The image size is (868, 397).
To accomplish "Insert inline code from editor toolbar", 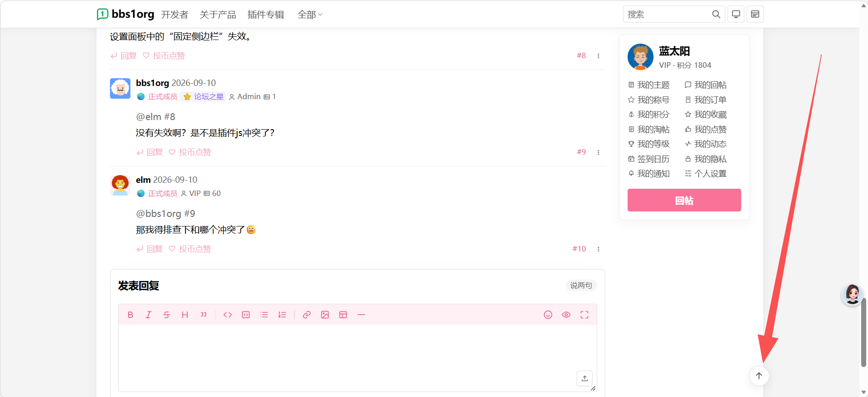I will 228,315.
